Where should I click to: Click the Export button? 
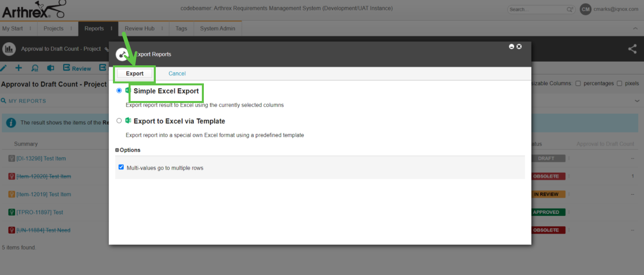point(135,74)
